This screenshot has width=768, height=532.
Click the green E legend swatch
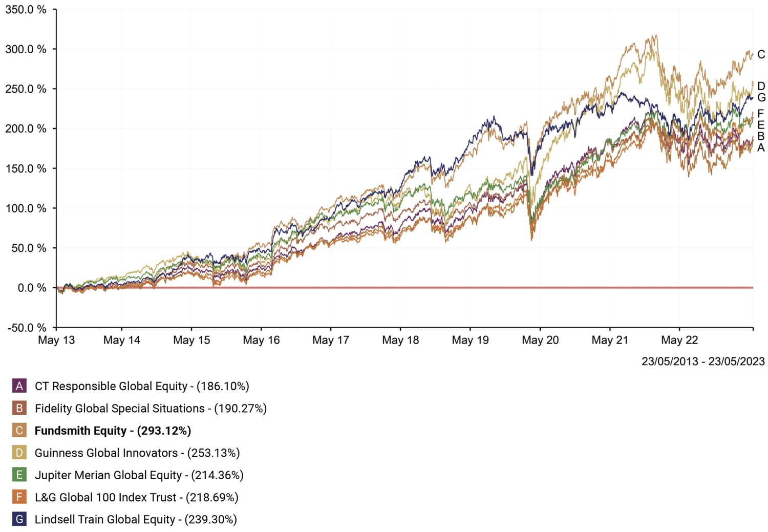click(x=19, y=475)
